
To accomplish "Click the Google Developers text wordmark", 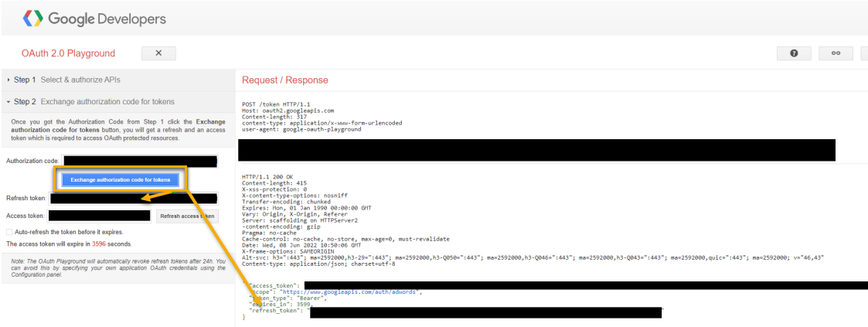I will click(107, 18).
